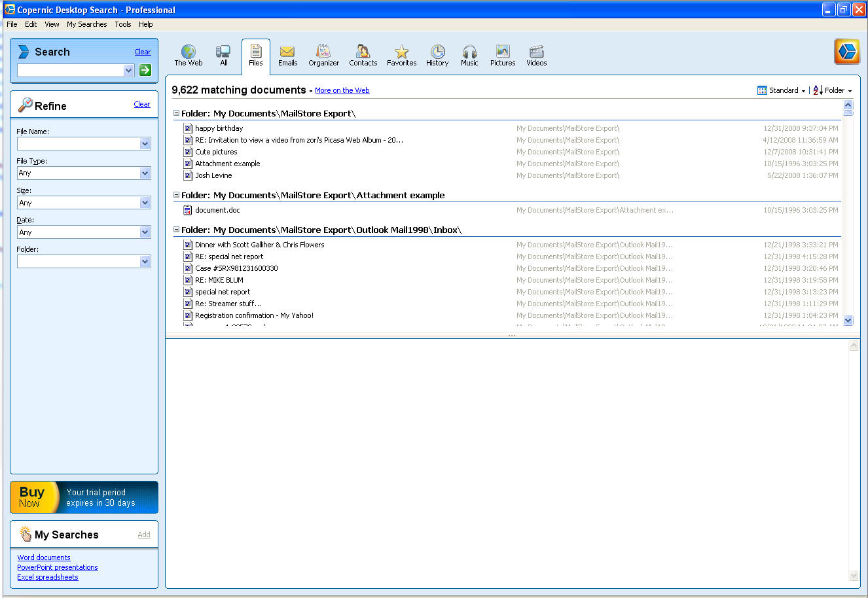This screenshot has height=598, width=868.
Task: Switch to the Videos category
Action: [x=536, y=55]
